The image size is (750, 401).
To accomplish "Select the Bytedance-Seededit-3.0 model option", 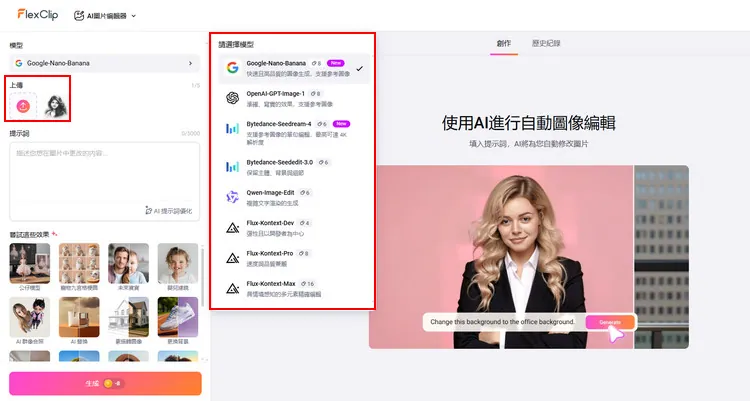I will click(294, 167).
